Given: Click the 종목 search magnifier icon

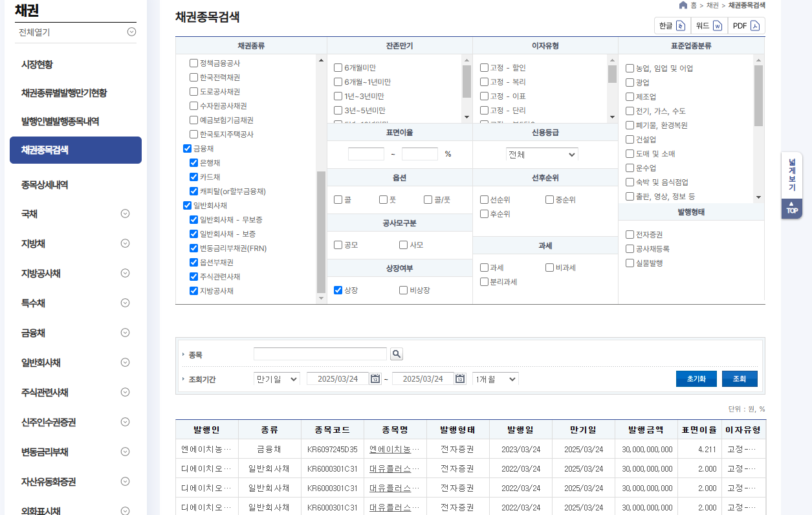Looking at the screenshot, I should click(x=397, y=354).
